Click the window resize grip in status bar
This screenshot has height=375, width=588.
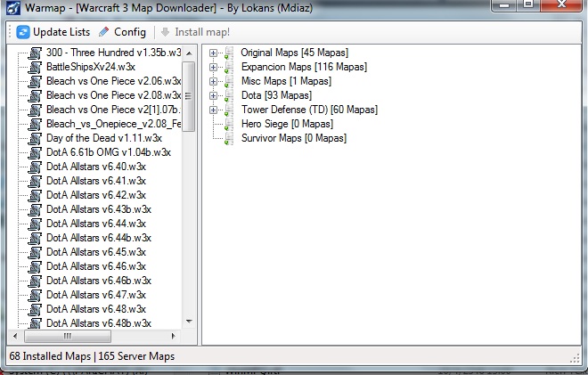[575, 358]
